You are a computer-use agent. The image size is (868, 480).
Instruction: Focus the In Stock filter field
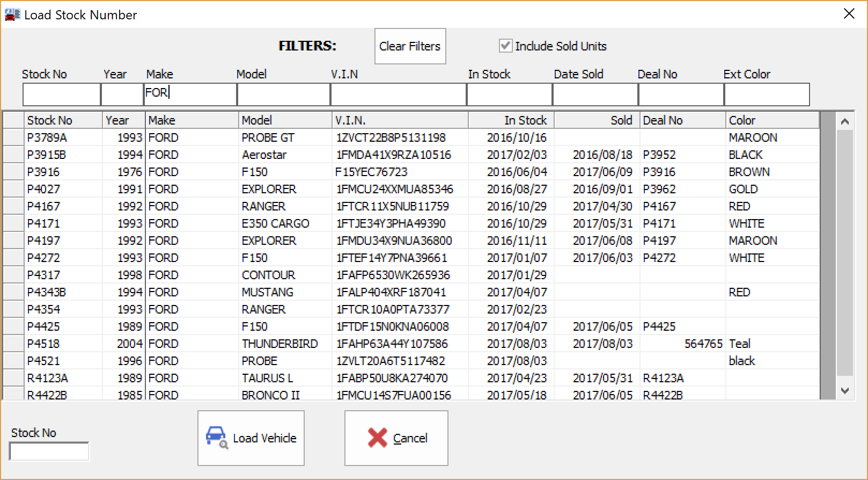(510, 94)
